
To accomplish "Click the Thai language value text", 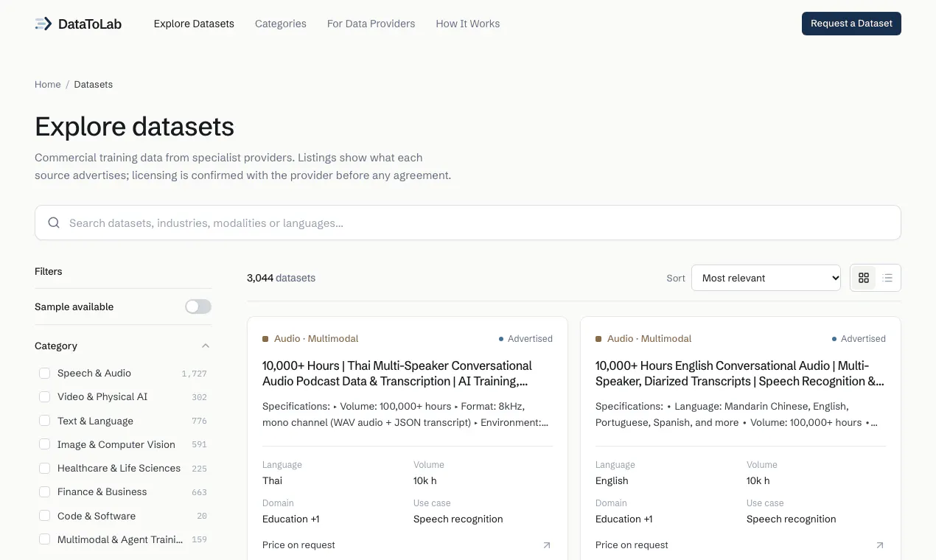I will pyautogui.click(x=272, y=480).
